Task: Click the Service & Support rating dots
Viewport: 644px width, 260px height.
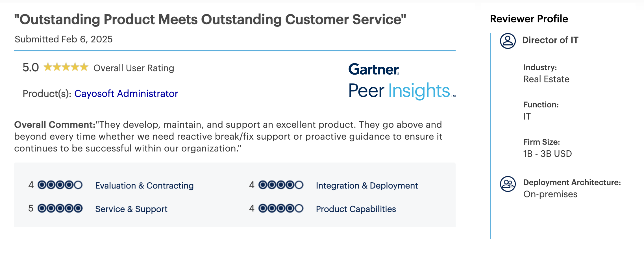Action: click(x=60, y=209)
